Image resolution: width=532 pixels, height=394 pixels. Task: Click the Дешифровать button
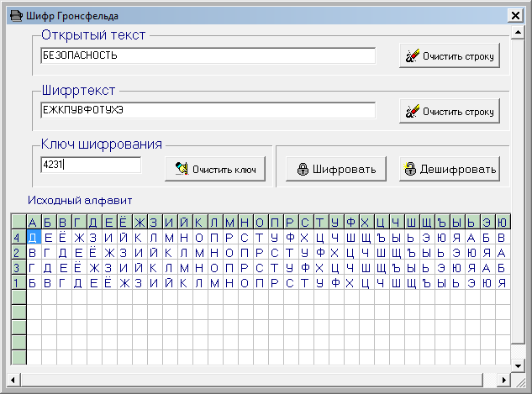coord(450,169)
